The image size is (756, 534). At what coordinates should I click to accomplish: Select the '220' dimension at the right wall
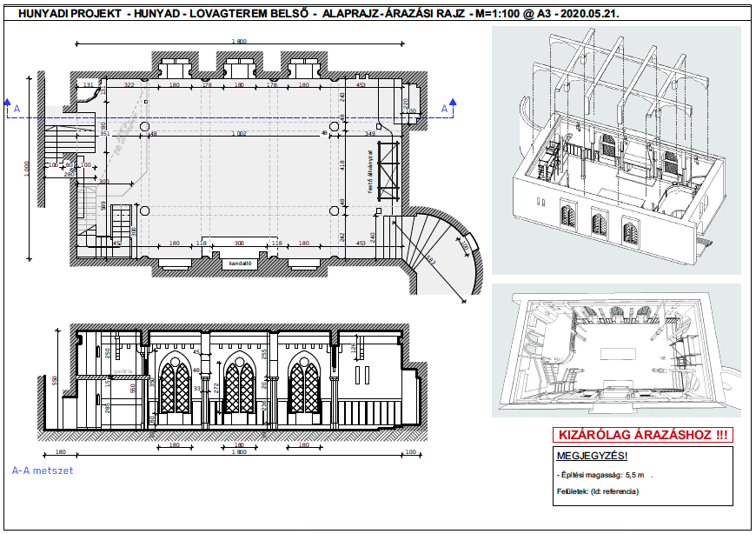click(x=406, y=103)
